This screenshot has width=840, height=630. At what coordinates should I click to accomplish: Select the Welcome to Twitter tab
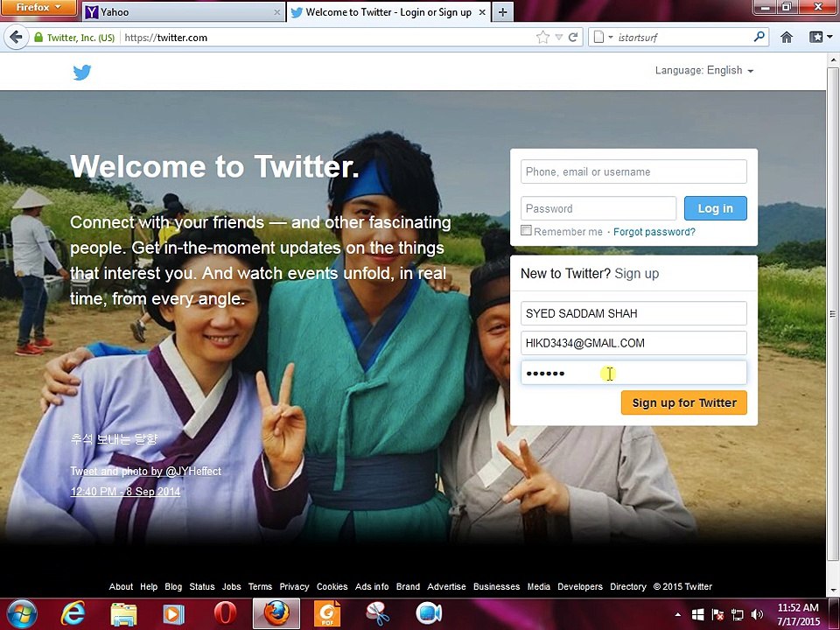388,12
